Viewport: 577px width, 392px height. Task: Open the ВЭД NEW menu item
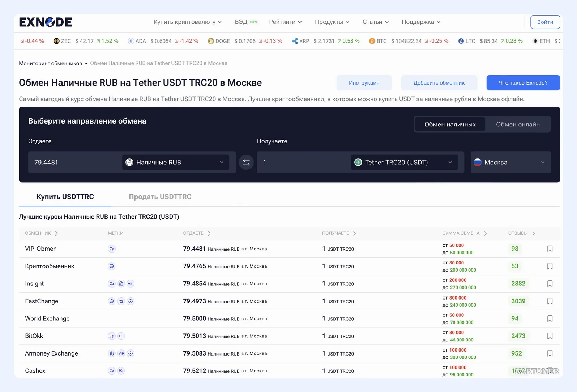[x=246, y=22]
